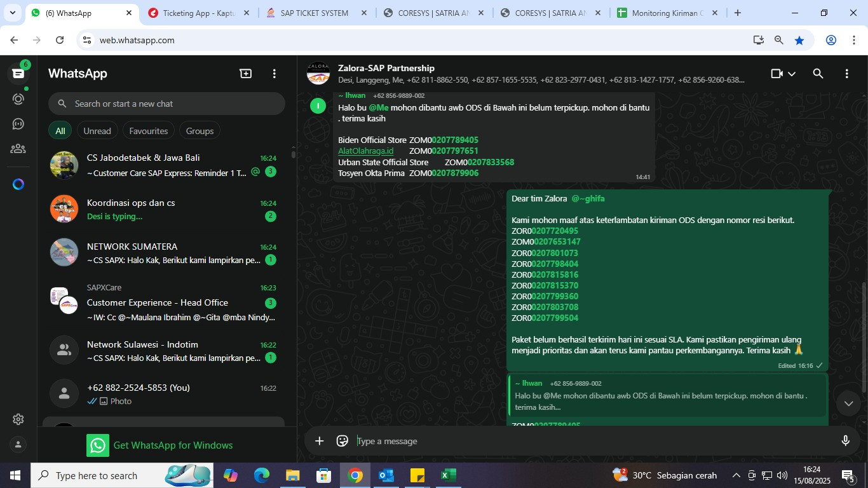Screen dimensions: 868x488
Task: Open the Communities icon in left sidebar
Action: point(18,149)
